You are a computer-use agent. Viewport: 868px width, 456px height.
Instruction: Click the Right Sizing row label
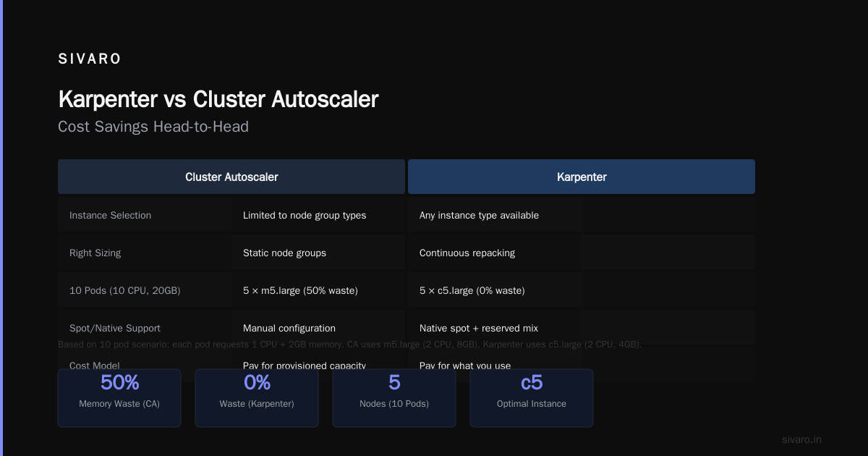point(95,253)
